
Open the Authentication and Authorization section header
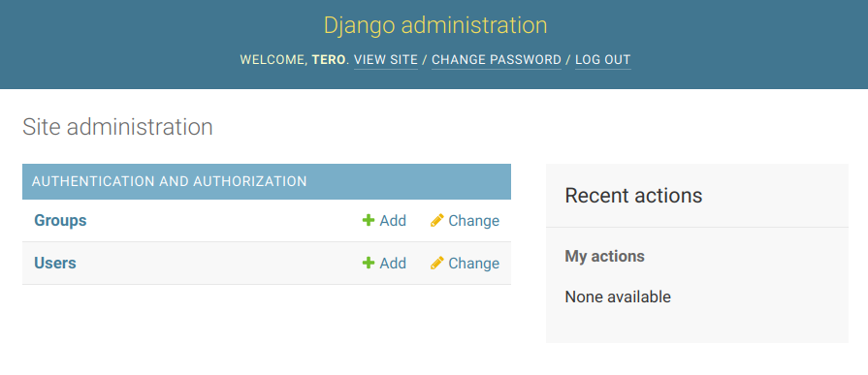[x=170, y=181]
